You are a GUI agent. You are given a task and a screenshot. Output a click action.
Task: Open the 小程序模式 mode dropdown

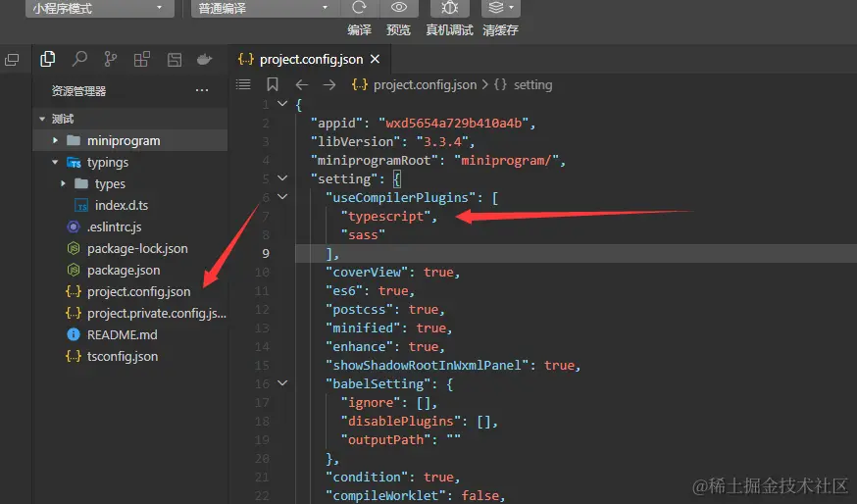99,8
